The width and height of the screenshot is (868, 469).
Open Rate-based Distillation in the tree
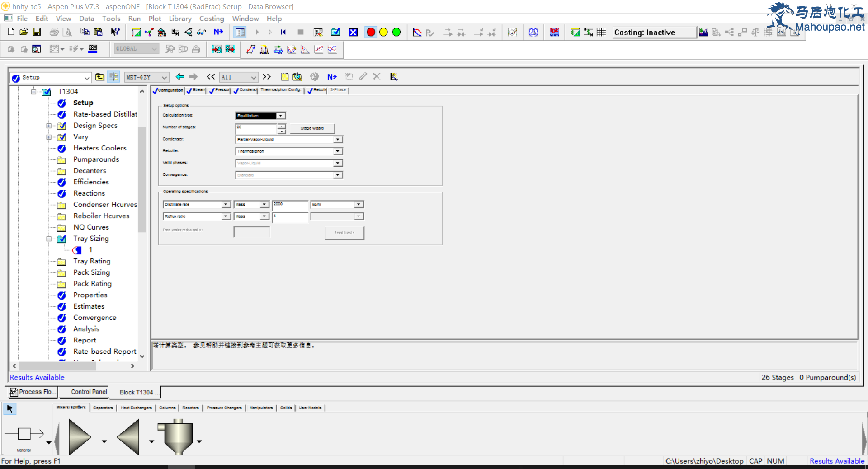105,114
